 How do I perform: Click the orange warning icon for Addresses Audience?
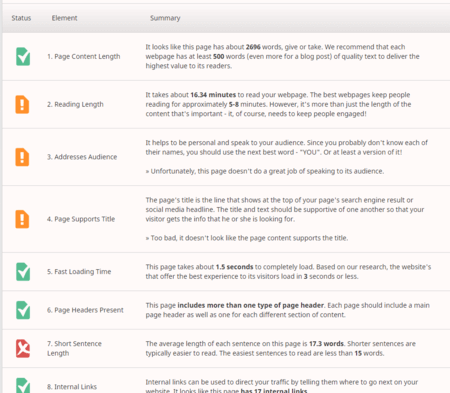coord(22,157)
